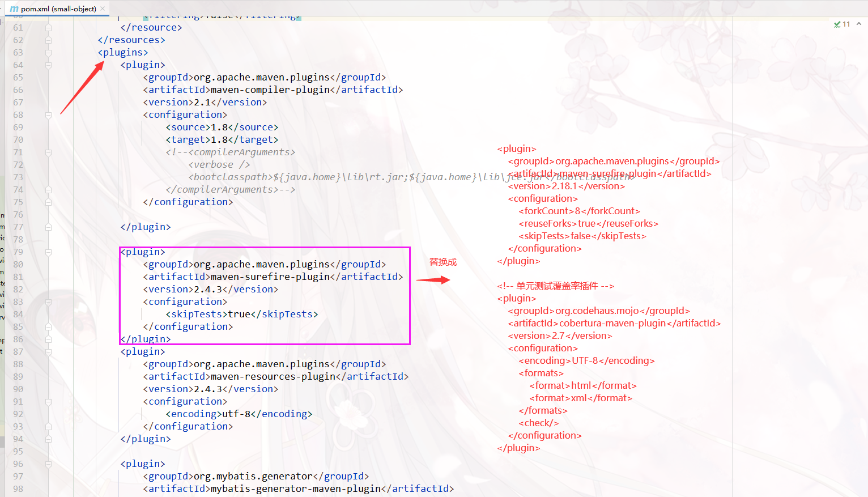Click the up chevron next to 11
Viewport: 868px width, 497px height.
tap(859, 24)
